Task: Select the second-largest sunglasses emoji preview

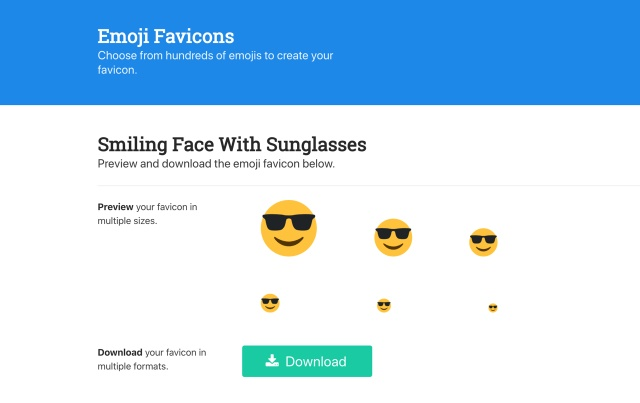Action: tap(393, 237)
